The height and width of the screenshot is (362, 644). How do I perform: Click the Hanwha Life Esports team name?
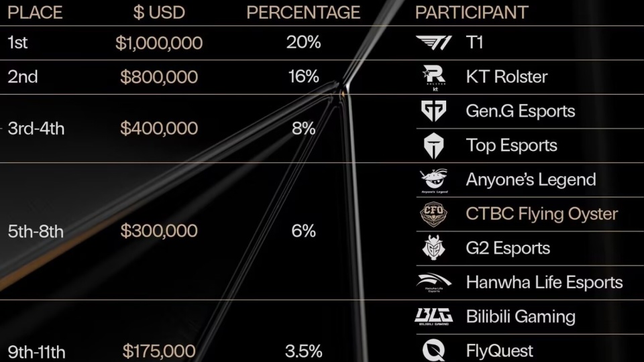click(x=544, y=283)
